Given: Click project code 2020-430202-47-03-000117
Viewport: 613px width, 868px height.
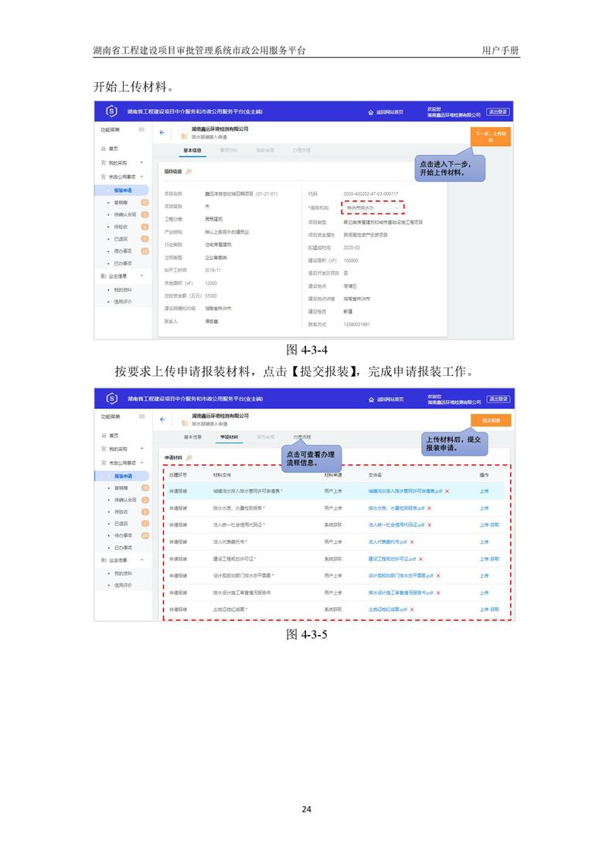Looking at the screenshot, I should click(371, 193).
